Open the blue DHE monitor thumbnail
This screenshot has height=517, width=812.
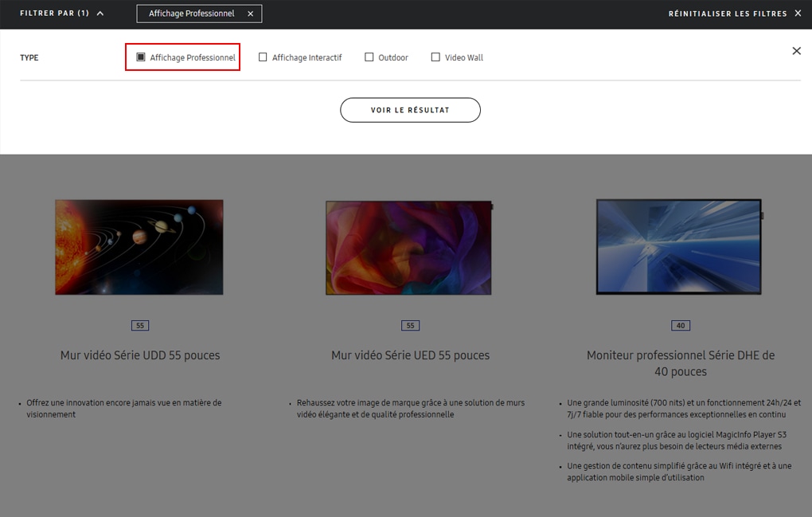[679, 247]
